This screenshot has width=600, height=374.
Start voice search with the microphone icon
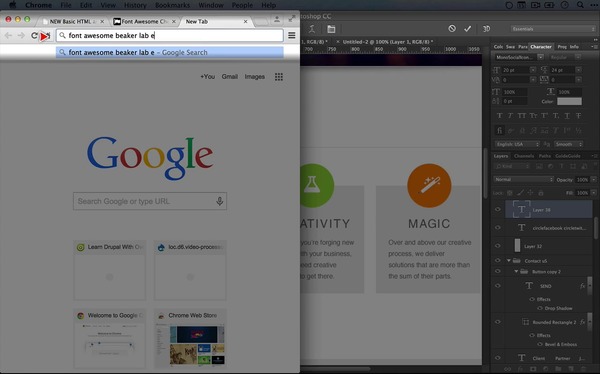click(x=220, y=201)
